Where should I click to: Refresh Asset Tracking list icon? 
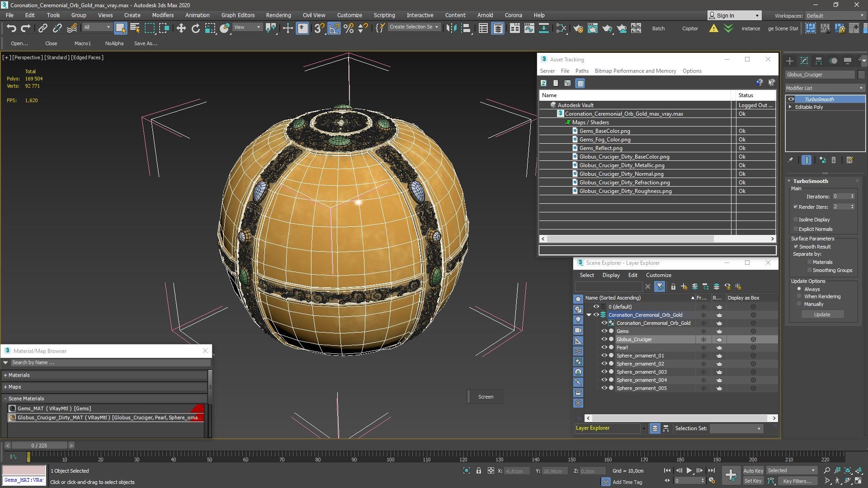click(543, 83)
